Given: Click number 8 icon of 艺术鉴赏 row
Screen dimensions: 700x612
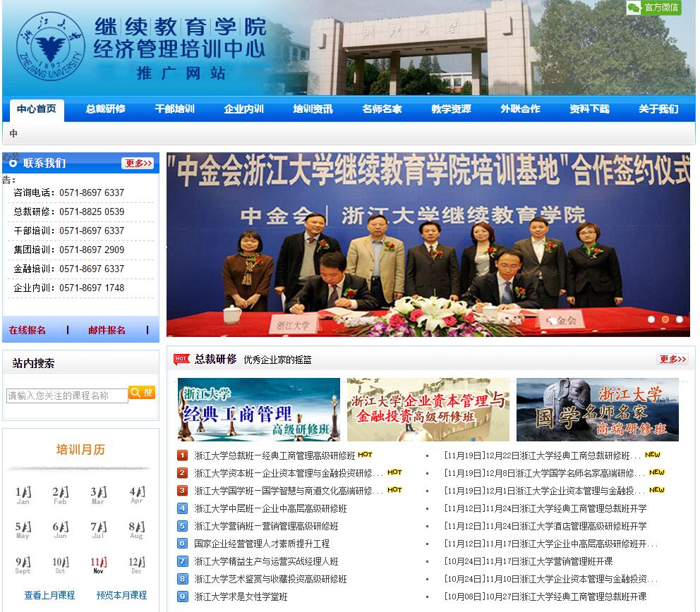Looking at the screenshot, I should [182, 579].
